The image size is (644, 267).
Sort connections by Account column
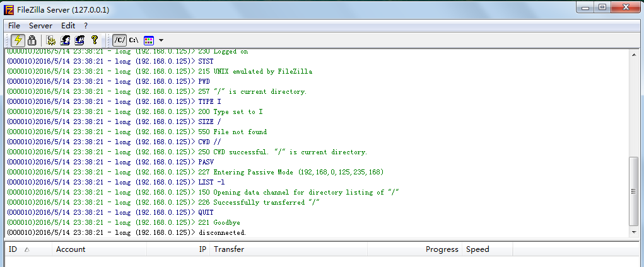point(100,249)
